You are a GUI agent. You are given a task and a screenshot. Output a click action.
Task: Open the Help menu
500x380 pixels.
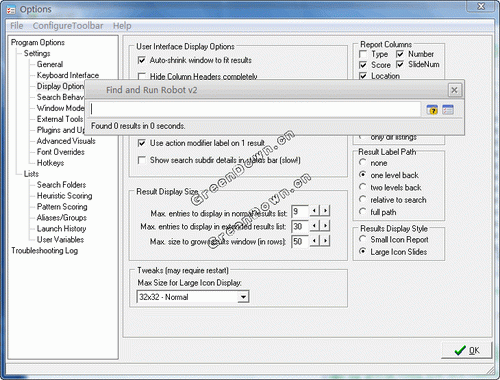point(122,26)
